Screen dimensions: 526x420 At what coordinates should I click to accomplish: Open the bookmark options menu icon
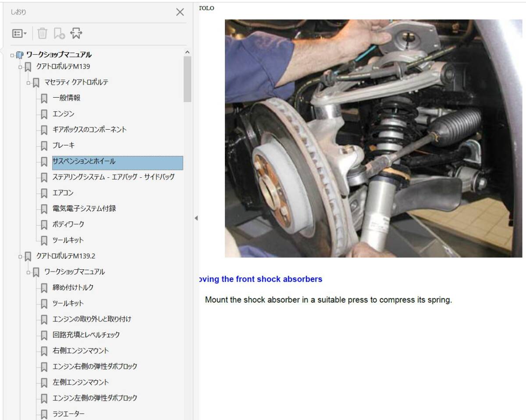pyautogui.click(x=19, y=33)
